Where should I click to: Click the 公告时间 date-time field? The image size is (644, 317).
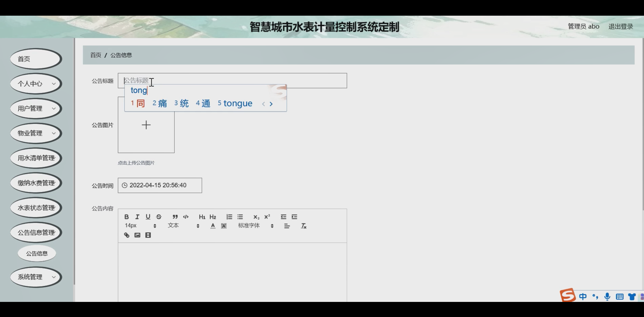point(160,185)
